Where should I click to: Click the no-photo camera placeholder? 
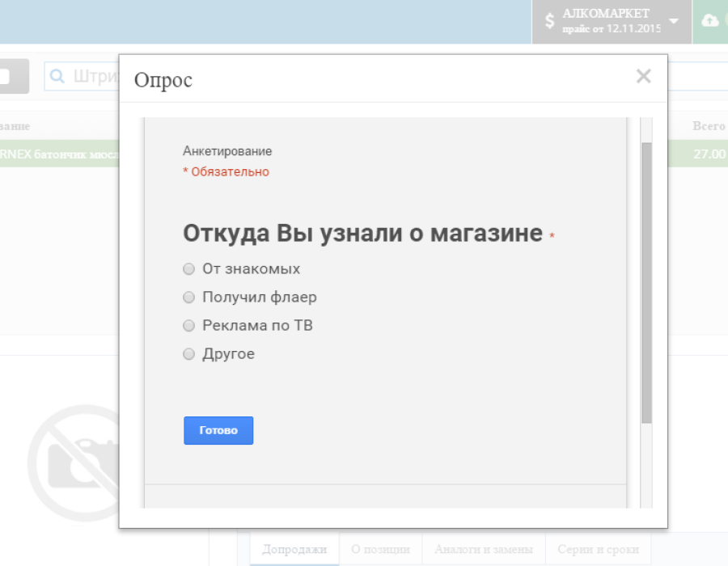74,463
